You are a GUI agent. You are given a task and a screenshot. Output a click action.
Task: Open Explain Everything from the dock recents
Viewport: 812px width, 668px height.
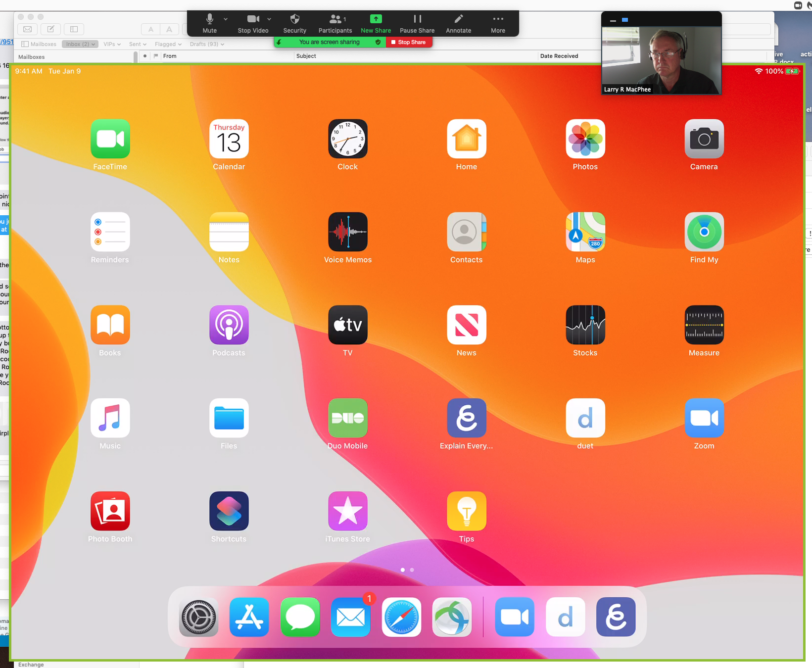tap(616, 617)
